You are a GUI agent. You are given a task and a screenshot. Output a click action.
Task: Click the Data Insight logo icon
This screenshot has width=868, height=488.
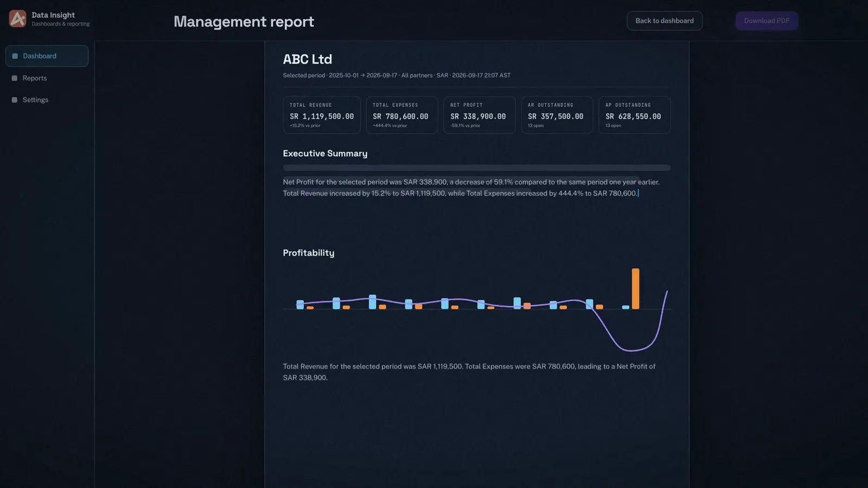point(17,19)
